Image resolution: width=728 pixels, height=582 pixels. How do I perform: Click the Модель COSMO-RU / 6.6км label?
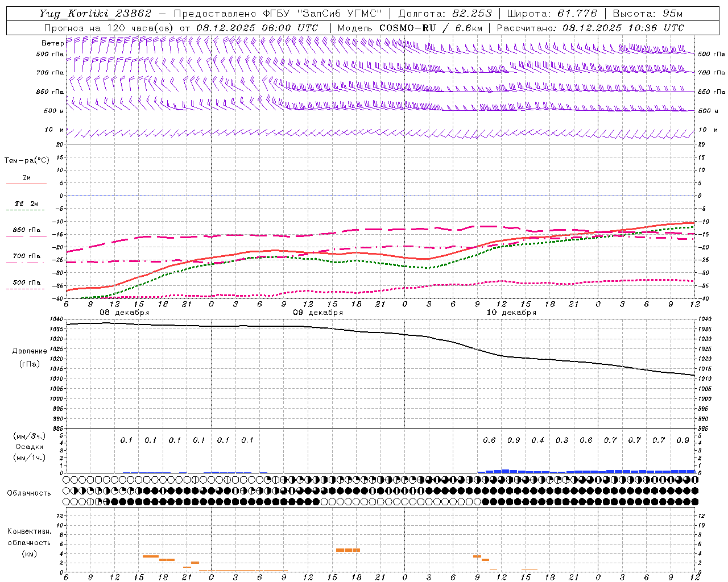tap(409, 28)
